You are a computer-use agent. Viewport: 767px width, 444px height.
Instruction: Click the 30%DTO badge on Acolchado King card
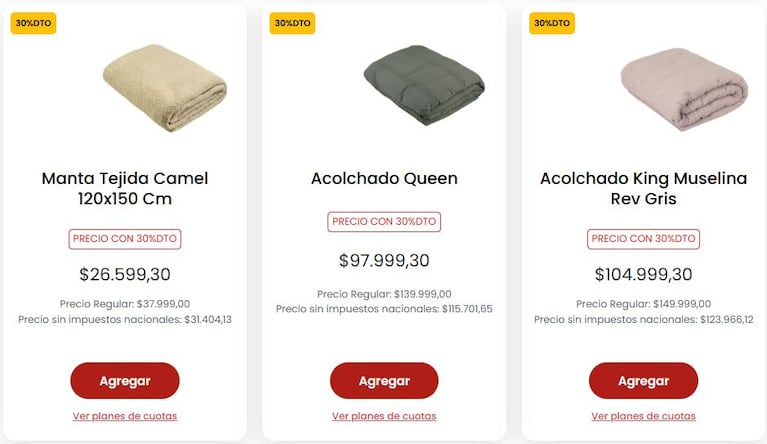[x=551, y=23]
